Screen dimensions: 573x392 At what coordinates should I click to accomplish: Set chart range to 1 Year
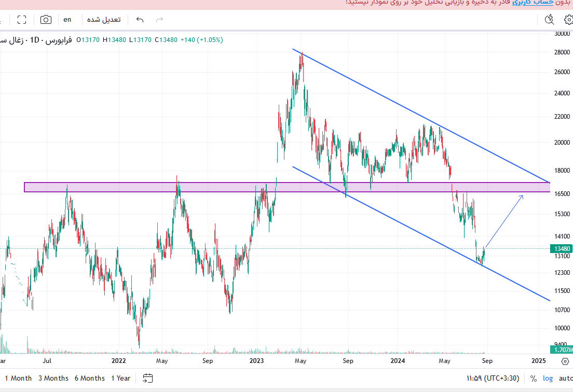[120, 378]
